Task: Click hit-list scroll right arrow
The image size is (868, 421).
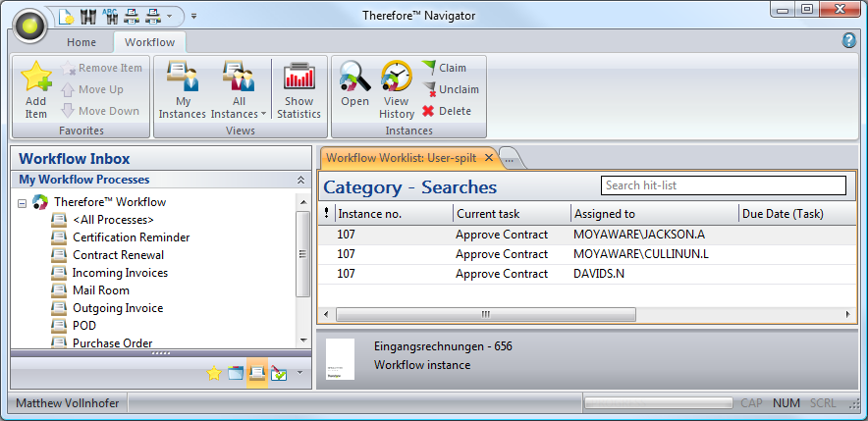Action: (x=848, y=314)
